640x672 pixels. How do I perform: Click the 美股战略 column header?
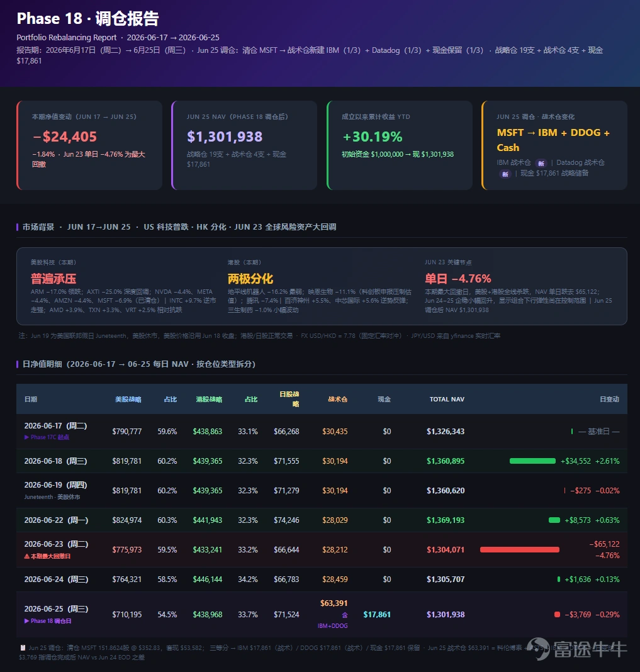pyautogui.click(x=128, y=400)
